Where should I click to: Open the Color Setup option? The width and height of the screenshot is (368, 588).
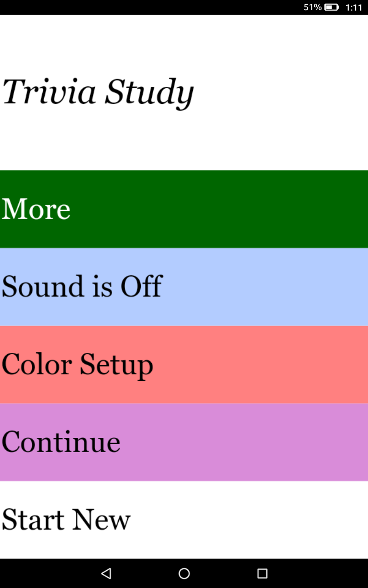(77, 365)
